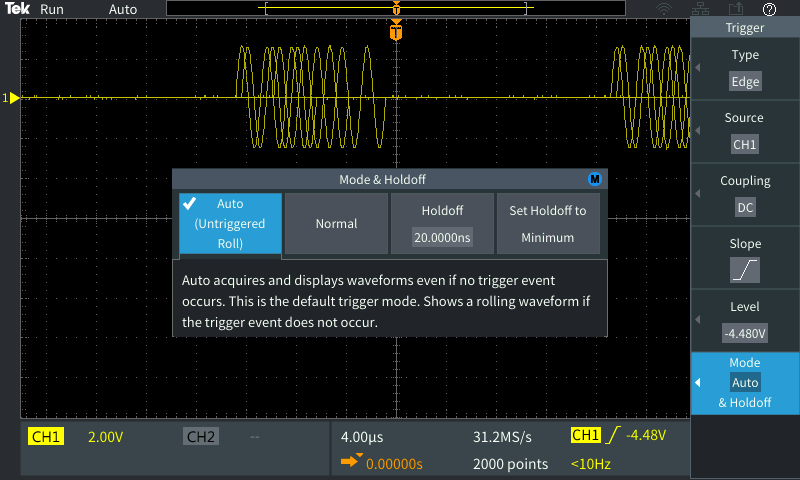This screenshot has width=800, height=480.
Task: Click the channel 1 ground reference marker
Action: 11,98
